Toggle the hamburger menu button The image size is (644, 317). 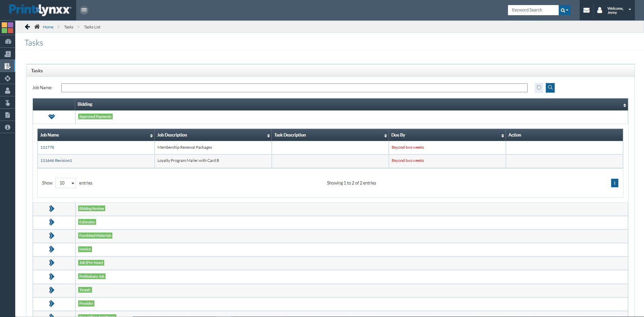point(84,10)
